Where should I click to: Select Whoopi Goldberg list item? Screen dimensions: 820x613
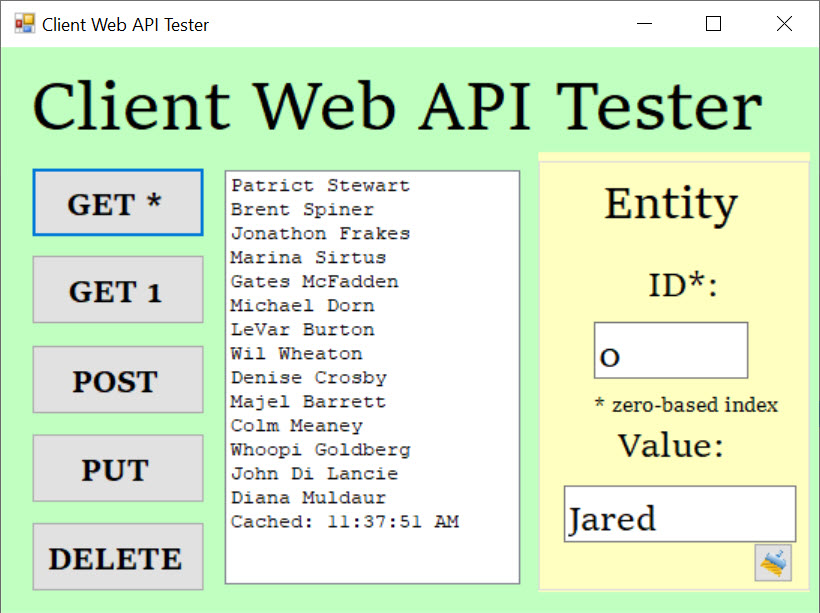click(x=321, y=450)
